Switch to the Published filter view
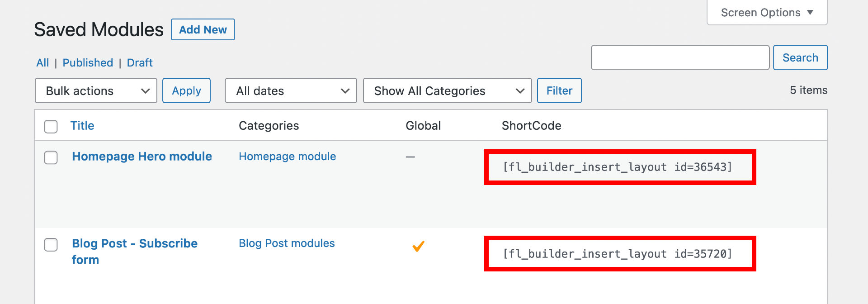868x304 pixels. pyautogui.click(x=88, y=62)
